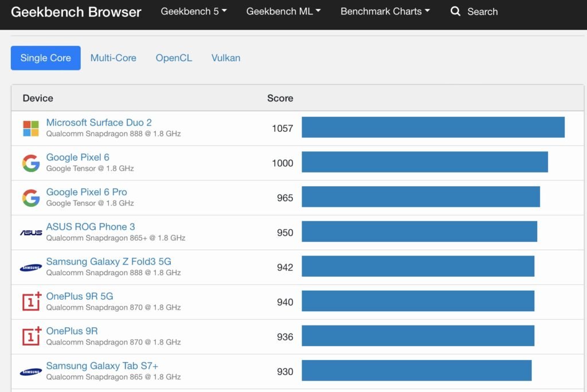Viewport: 587px width, 392px height.
Task: Click the Score column header
Action: tap(280, 98)
